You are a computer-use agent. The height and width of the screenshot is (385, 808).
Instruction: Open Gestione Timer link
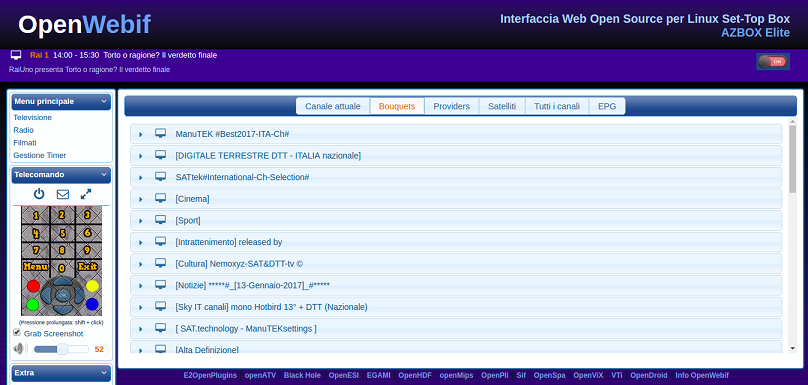click(x=40, y=155)
